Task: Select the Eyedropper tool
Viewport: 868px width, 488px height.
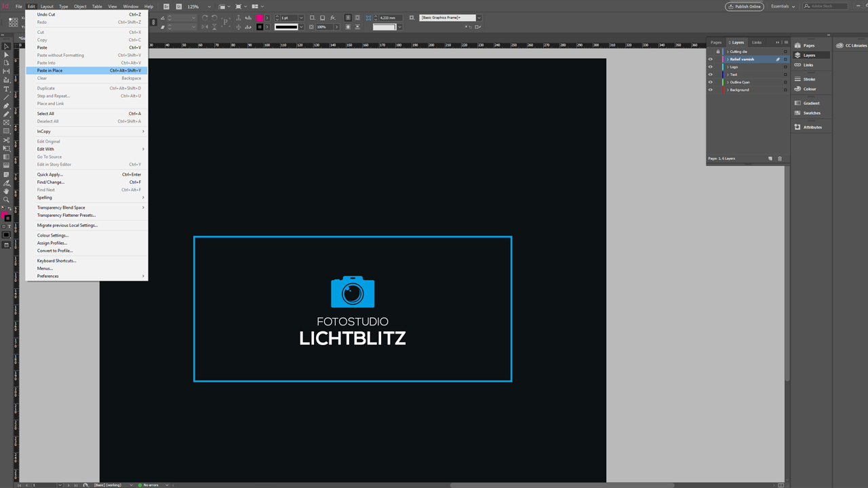Action: coord(7,183)
